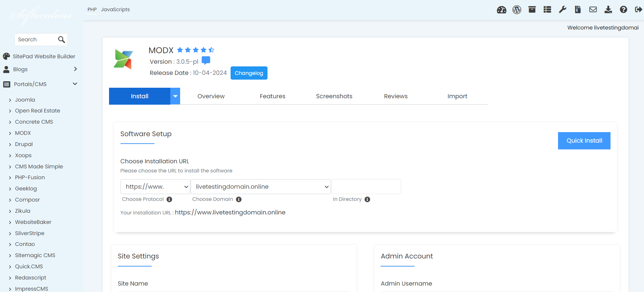Switch to the Overview tab
The height and width of the screenshot is (292, 644).
click(x=211, y=96)
